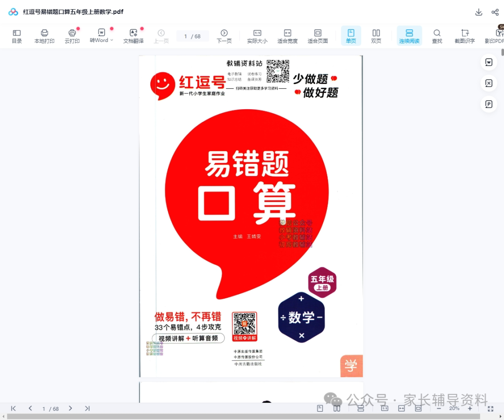504x420 pixels.
Task: Toggle 连续阅读 continuous reading mode
Action: pyautogui.click(x=409, y=35)
